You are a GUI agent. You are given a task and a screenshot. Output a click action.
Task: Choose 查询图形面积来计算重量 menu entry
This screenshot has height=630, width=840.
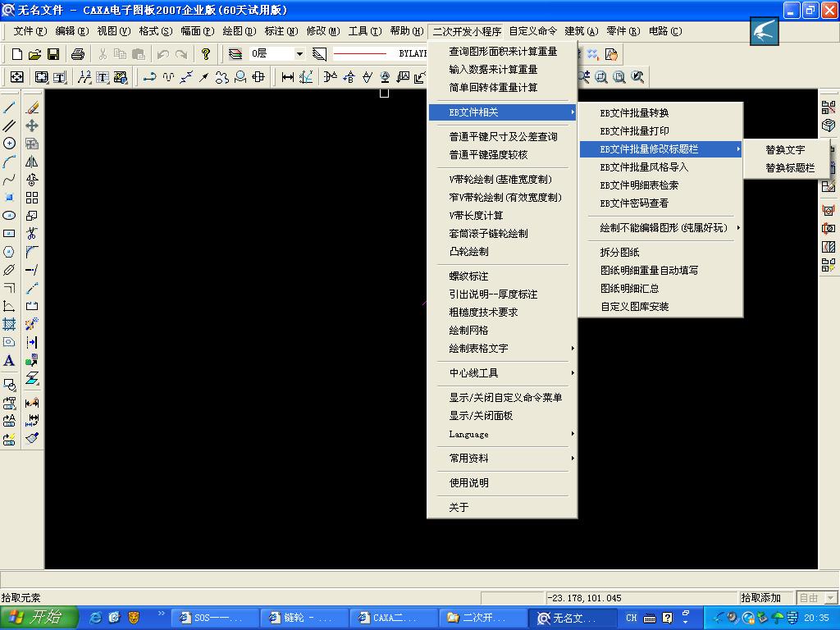click(502, 52)
